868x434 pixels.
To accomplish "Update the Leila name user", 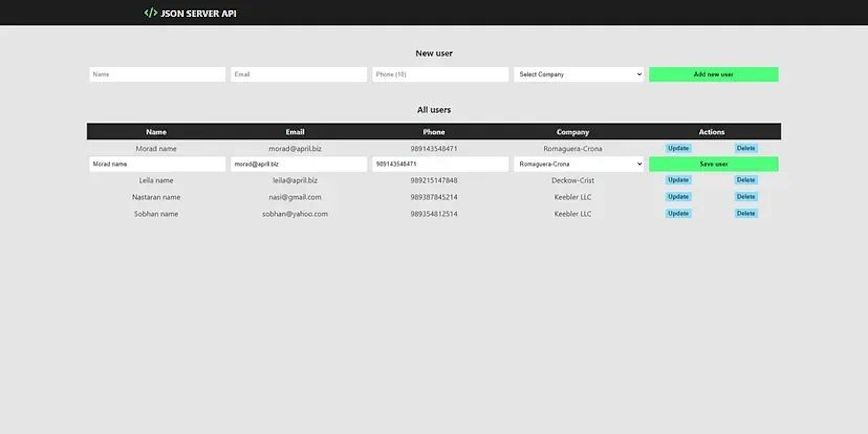I will (678, 179).
